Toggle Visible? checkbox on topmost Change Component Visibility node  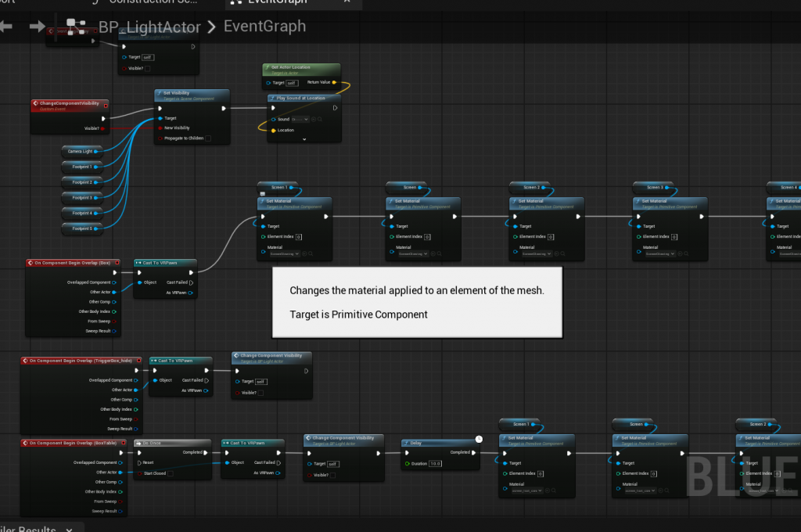click(148, 69)
